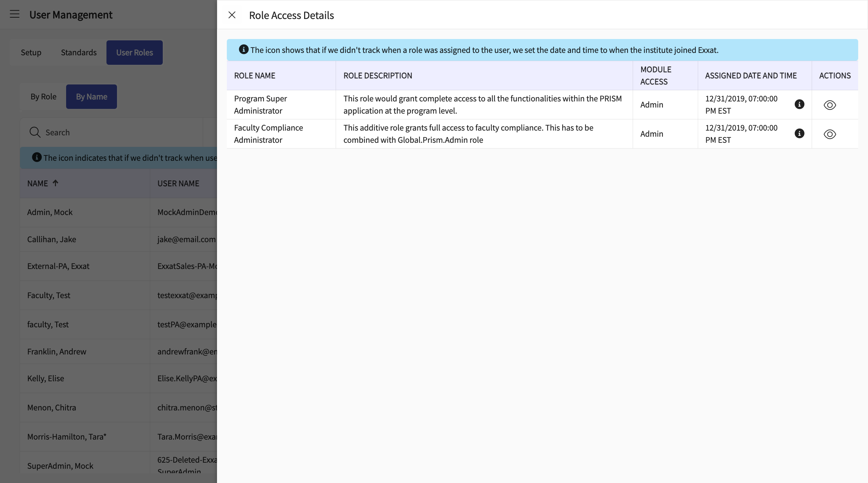The width and height of the screenshot is (868, 483).
Task: Click info icon in the blue banner
Action: tap(243, 50)
